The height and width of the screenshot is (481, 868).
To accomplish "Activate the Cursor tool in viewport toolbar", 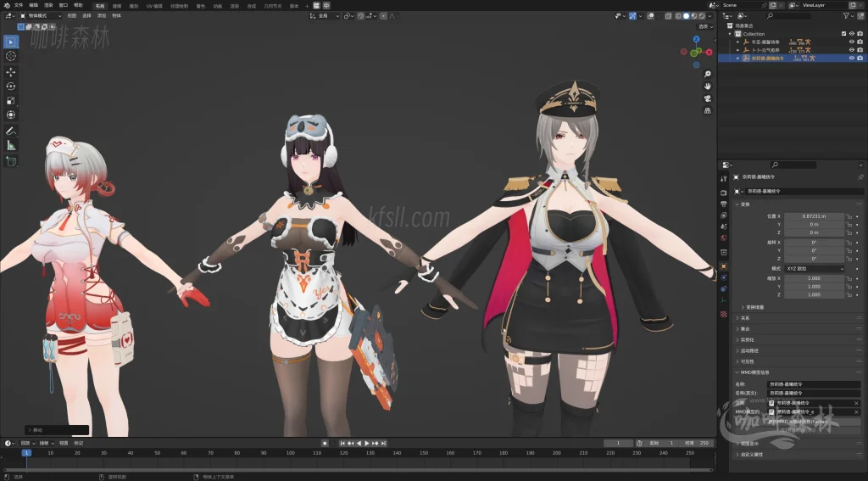I will [10, 56].
